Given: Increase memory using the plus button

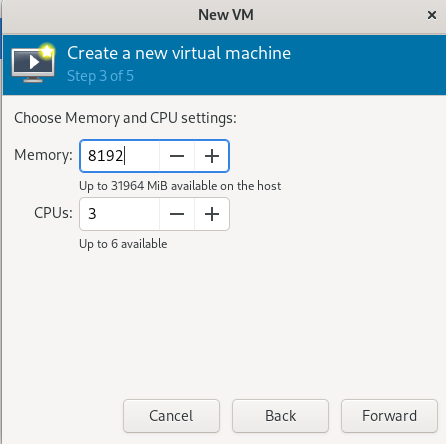Looking at the screenshot, I should tap(212, 156).
